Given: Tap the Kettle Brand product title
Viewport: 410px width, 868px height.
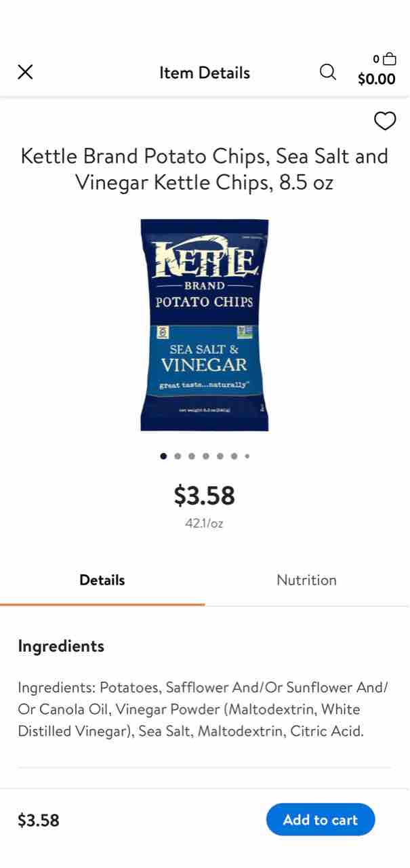Looking at the screenshot, I should coord(205,169).
